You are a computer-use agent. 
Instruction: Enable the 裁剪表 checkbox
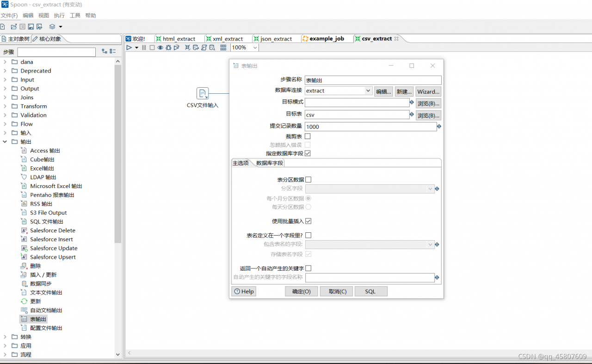point(308,136)
